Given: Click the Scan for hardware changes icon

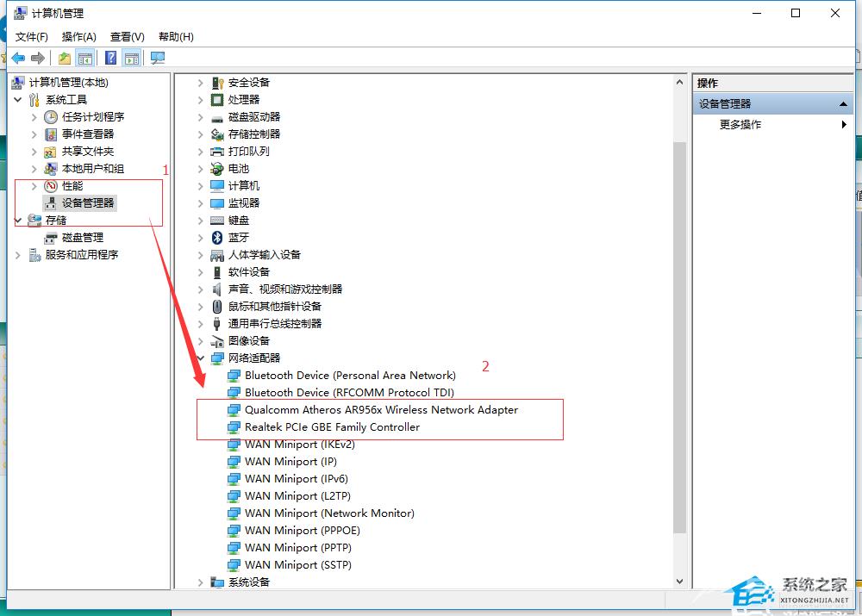Looking at the screenshot, I should tap(157, 58).
